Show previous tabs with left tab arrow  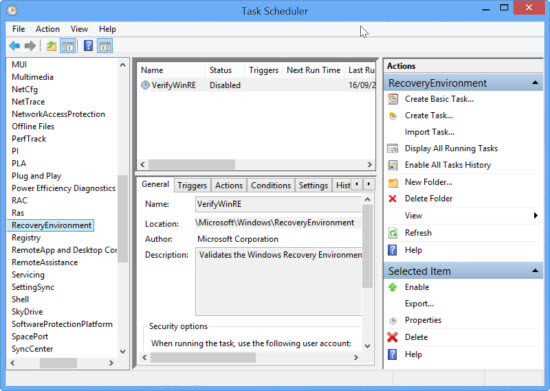pos(357,184)
